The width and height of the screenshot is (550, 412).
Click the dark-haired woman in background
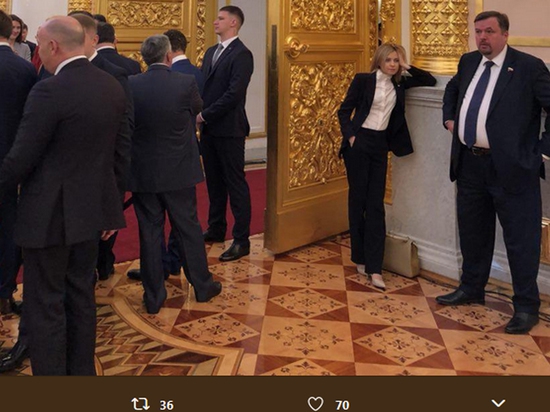tap(18, 37)
